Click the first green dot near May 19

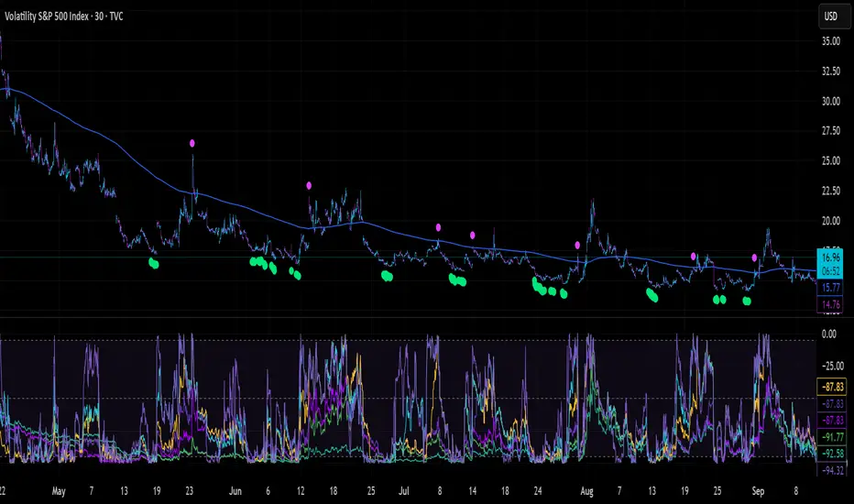(153, 264)
